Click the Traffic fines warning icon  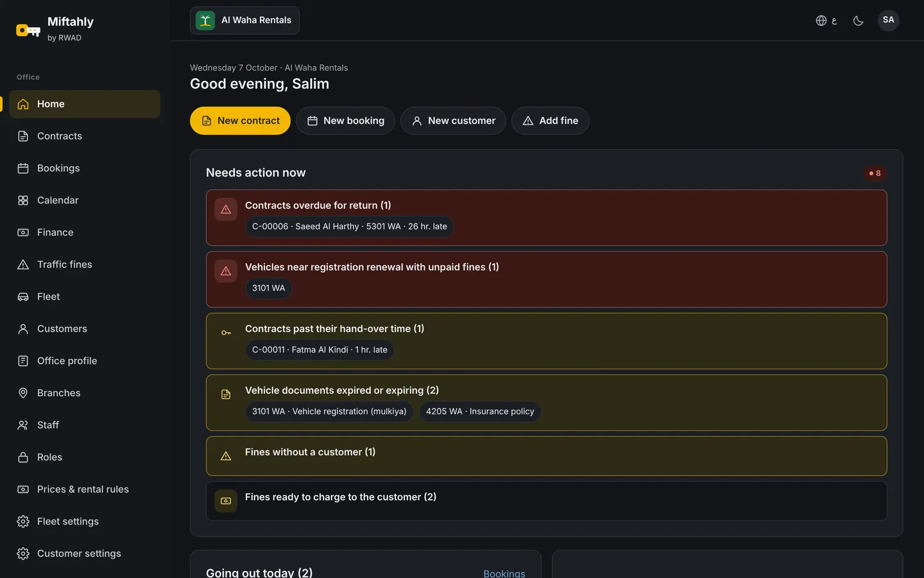click(23, 265)
